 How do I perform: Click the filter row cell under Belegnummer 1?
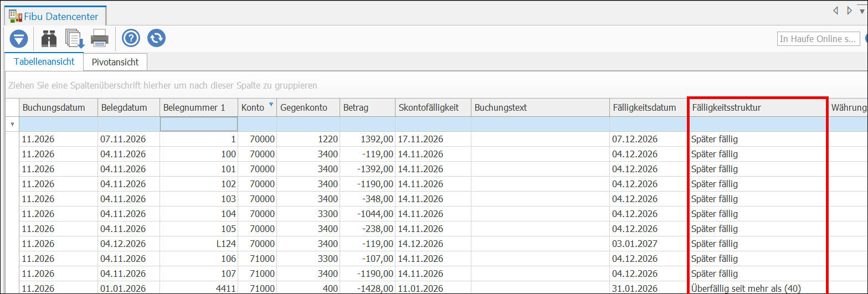(x=199, y=124)
